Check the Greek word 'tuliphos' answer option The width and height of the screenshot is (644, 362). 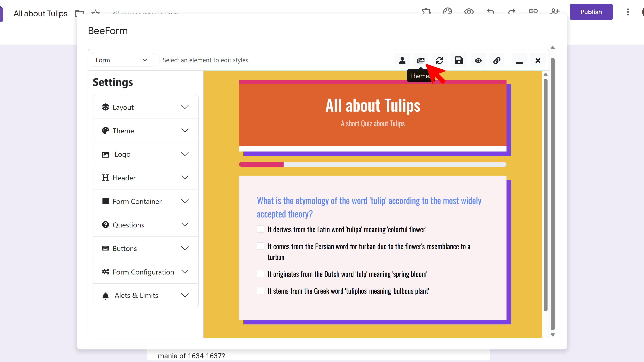[x=261, y=291]
